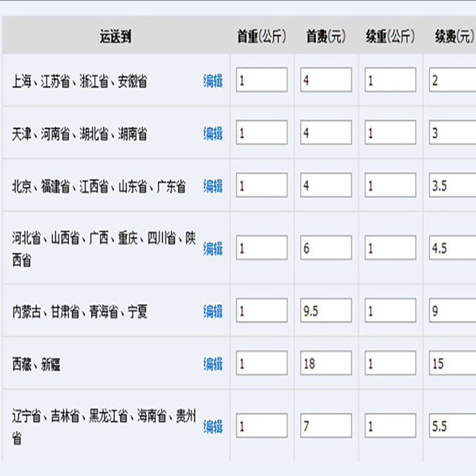Focus 首重 field in 上海 row
Viewport: 476px width, 476px height.
click(x=262, y=80)
